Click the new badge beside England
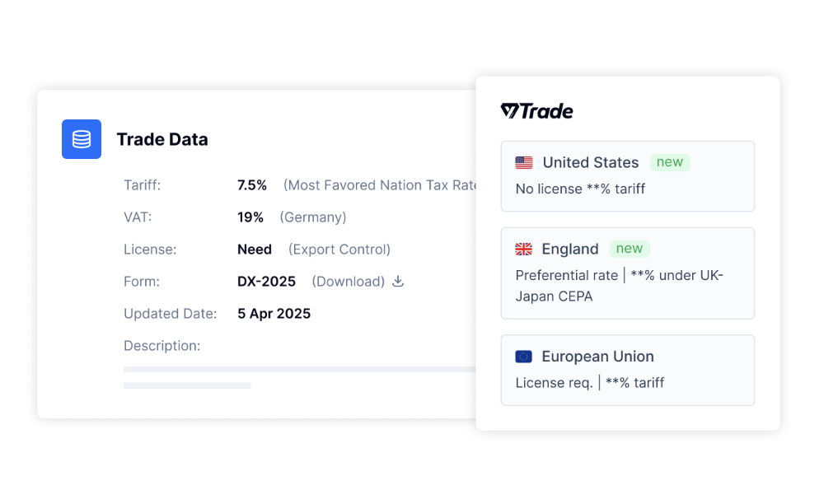The width and height of the screenshot is (824, 504). coord(630,249)
